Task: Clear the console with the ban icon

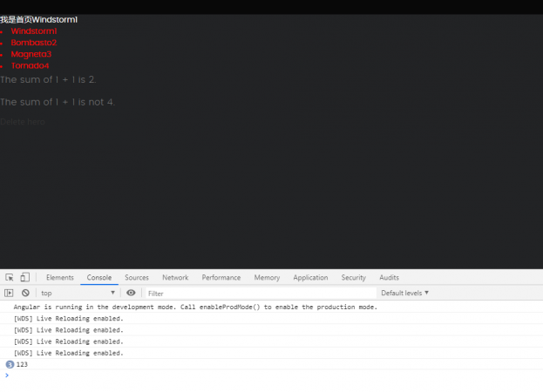Action: pos(25,293)
